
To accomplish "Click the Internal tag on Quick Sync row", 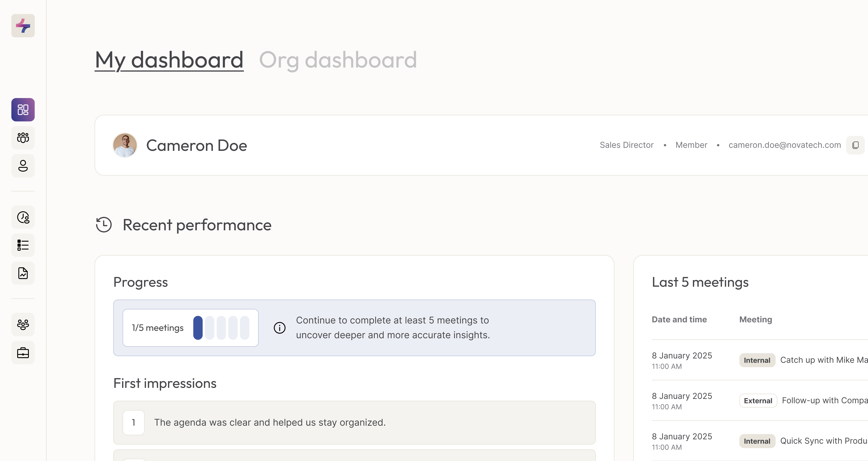I will [x=757, y=441].
